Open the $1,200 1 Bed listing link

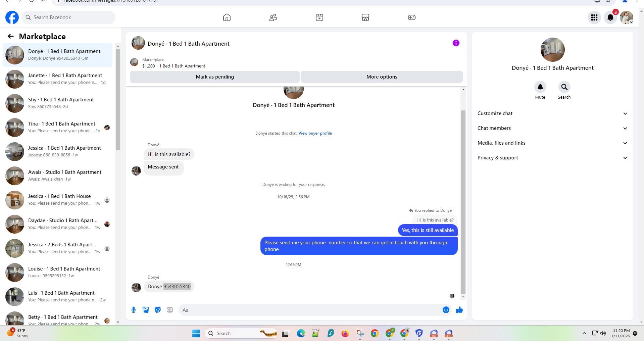click(x=174, y=66)
